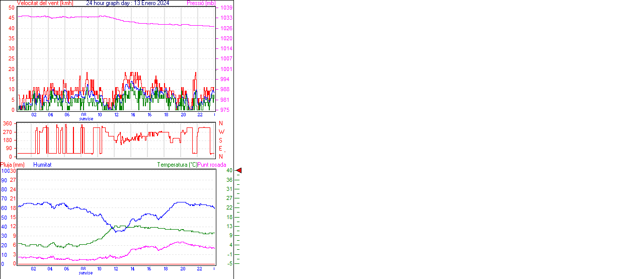Click the 'sunrise' marker under wind graph
Screen dimensions: 644x279
click(86, 119)
